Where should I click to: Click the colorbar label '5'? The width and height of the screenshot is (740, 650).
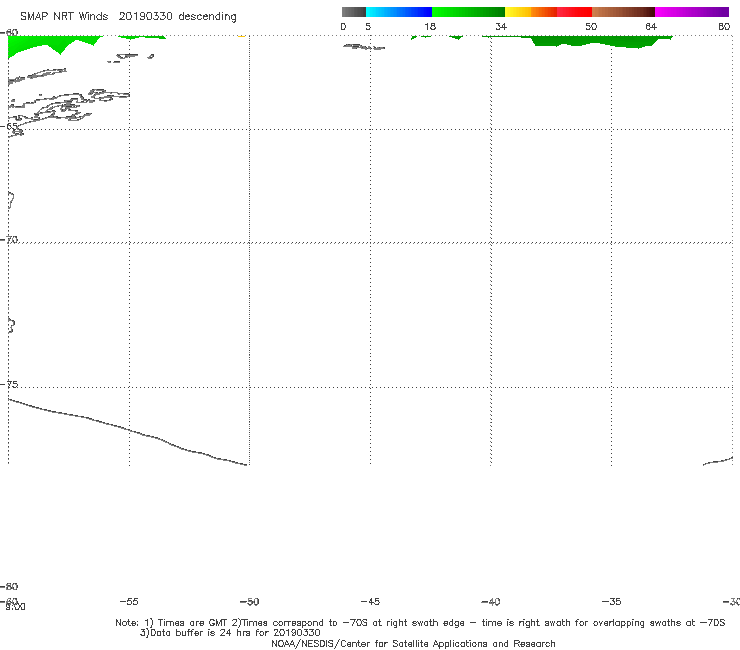point(368,27)
